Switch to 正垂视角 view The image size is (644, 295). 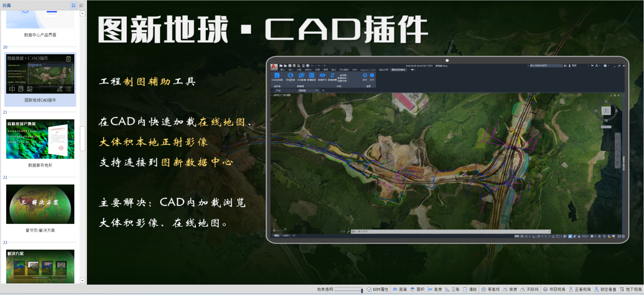pos(580,289)
